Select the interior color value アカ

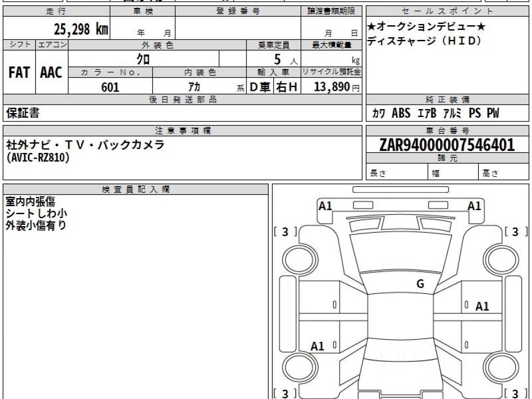click(194, 87)
